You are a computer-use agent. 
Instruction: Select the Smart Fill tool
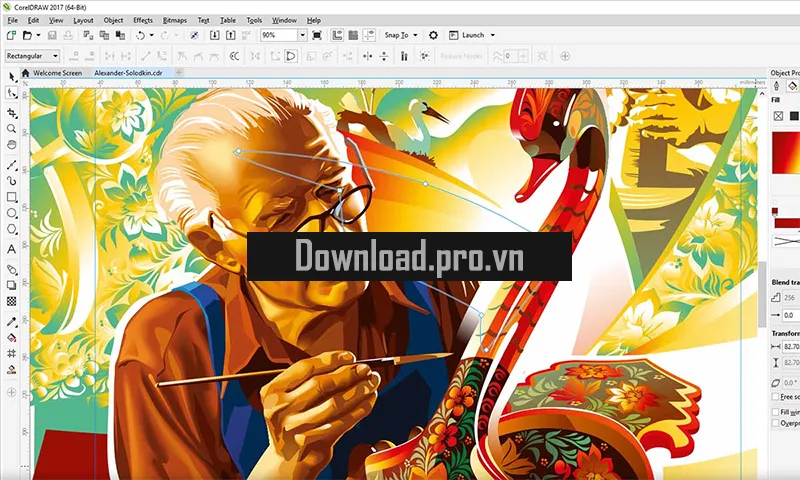[12, 369]
